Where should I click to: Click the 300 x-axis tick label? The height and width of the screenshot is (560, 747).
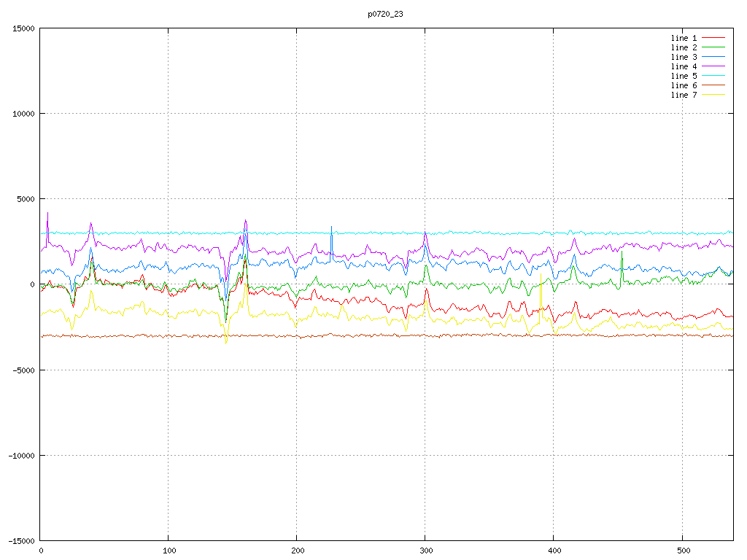[x=425, y=551]
